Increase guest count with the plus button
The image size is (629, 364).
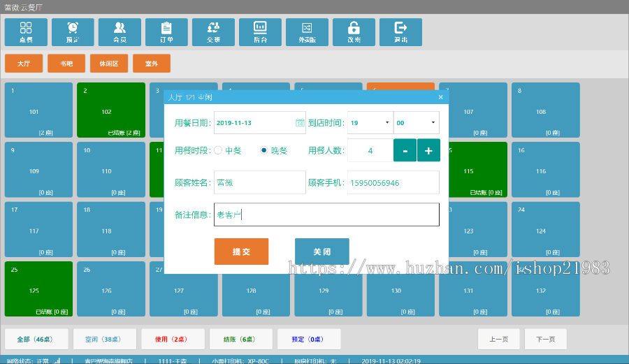pos(428,150)
